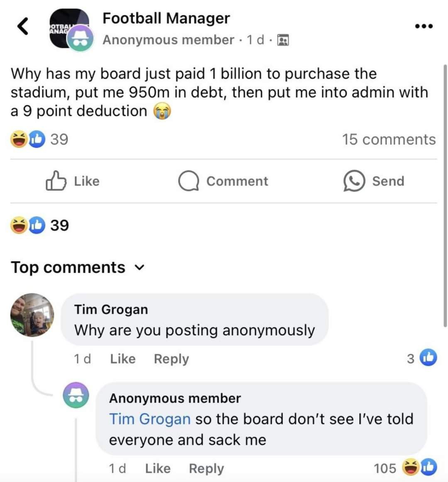Reply to the Anonymous member comment
The height and width of the screenshot is (482, 448).
(x=206, y=468)
